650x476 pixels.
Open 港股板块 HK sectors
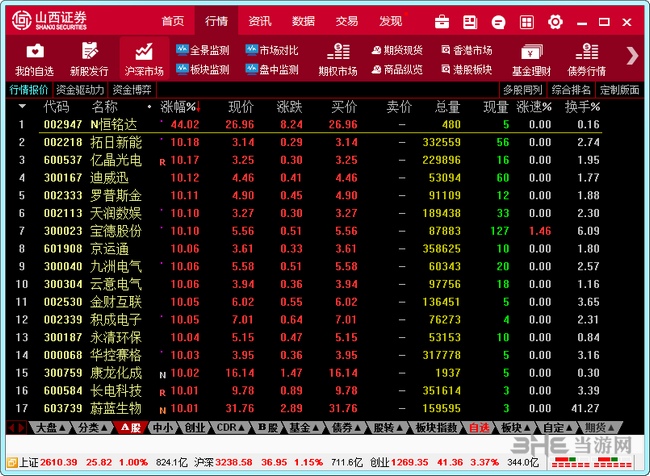(x=466, y=69)
